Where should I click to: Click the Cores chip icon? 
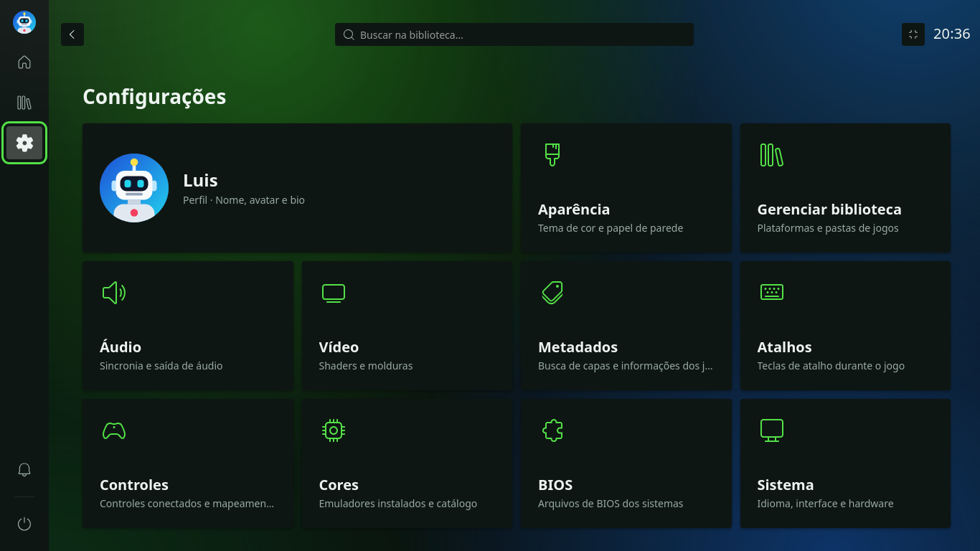(334, 430)
